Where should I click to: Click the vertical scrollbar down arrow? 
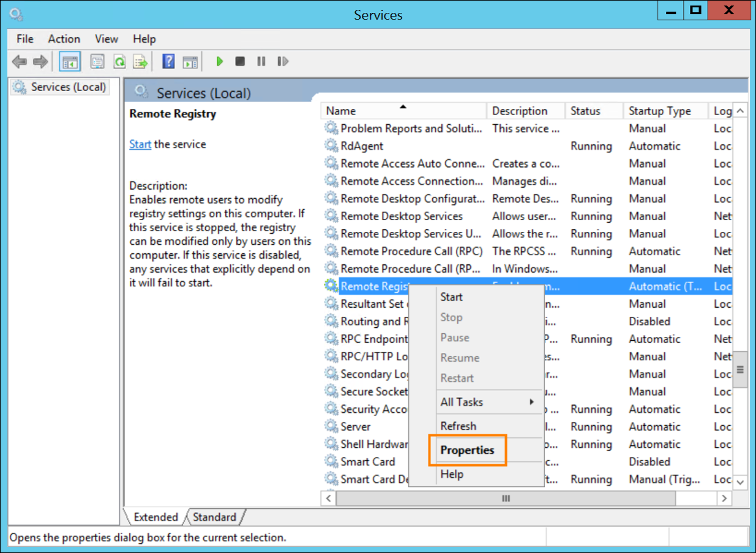740,482
